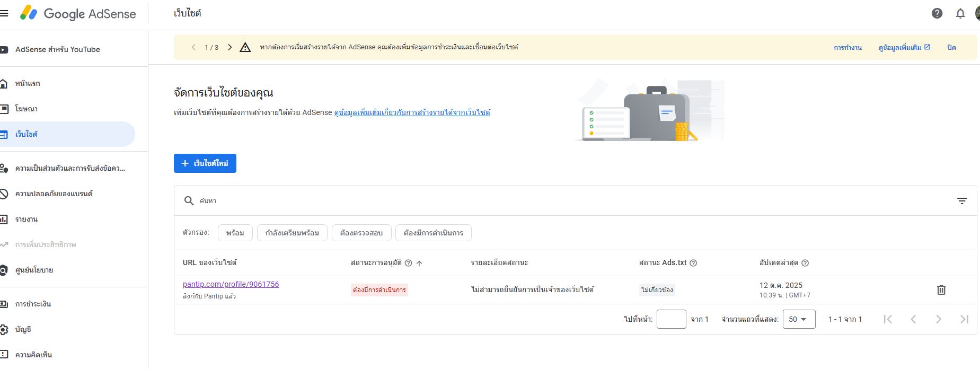Click ลิงก์กับ Pantip แล้ว text under URL

(209, 296)
